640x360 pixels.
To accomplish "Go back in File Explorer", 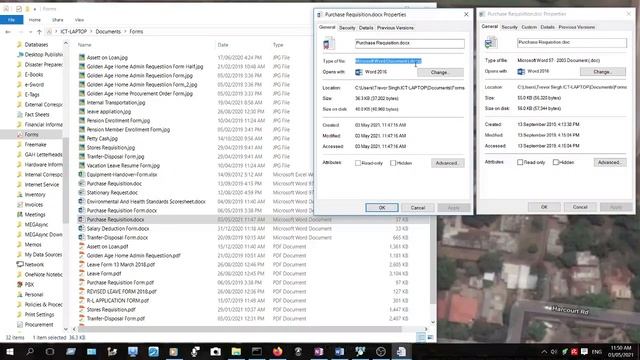I will pos(8,31).
